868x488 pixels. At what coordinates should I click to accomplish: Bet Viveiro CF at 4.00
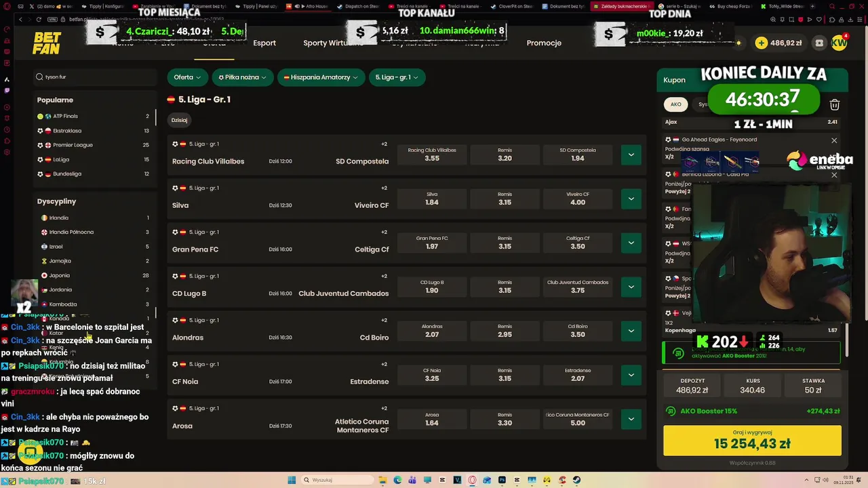point(578,199)
